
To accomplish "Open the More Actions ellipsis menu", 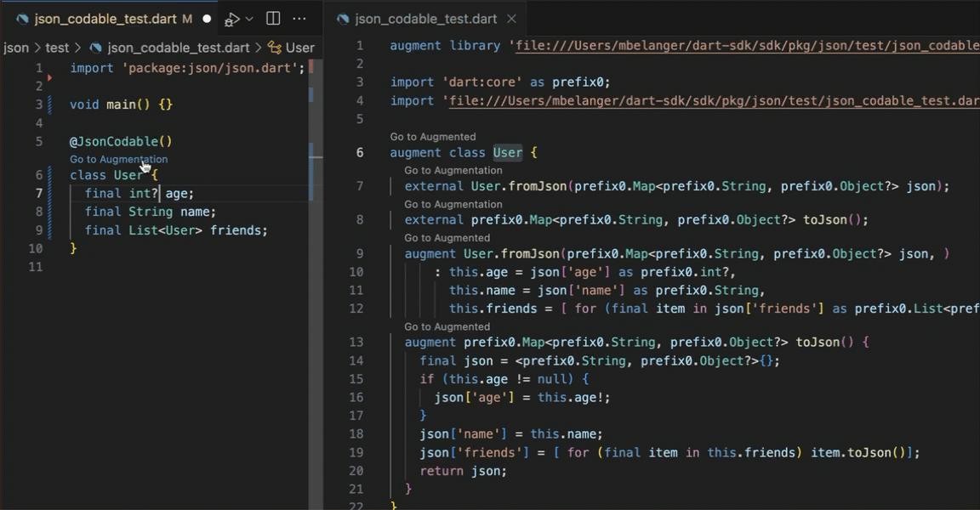I will tap(299, 19).
